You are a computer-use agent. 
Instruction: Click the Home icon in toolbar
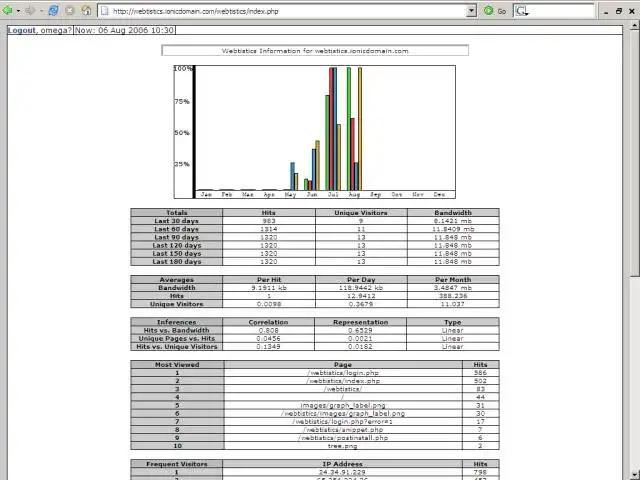coord(86,11)
